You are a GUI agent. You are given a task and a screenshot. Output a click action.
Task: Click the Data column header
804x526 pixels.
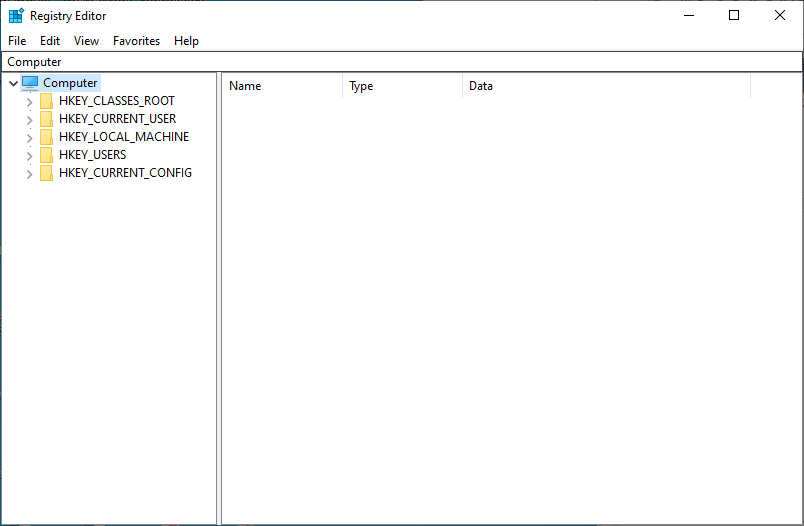pyautogui.click(x=606, y=86)
